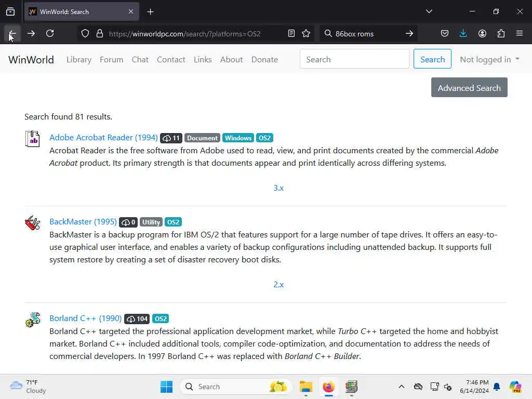Click the blue-outlined Search button
Image resolution: width=532 pixels, height=399 pixels.
432,59
